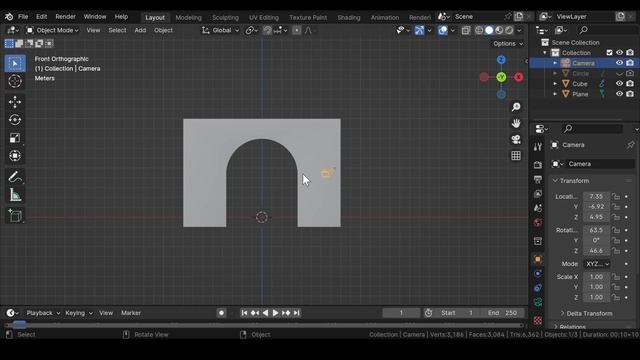
Task: Open the Playback dropdown menu
Action: 43,313
